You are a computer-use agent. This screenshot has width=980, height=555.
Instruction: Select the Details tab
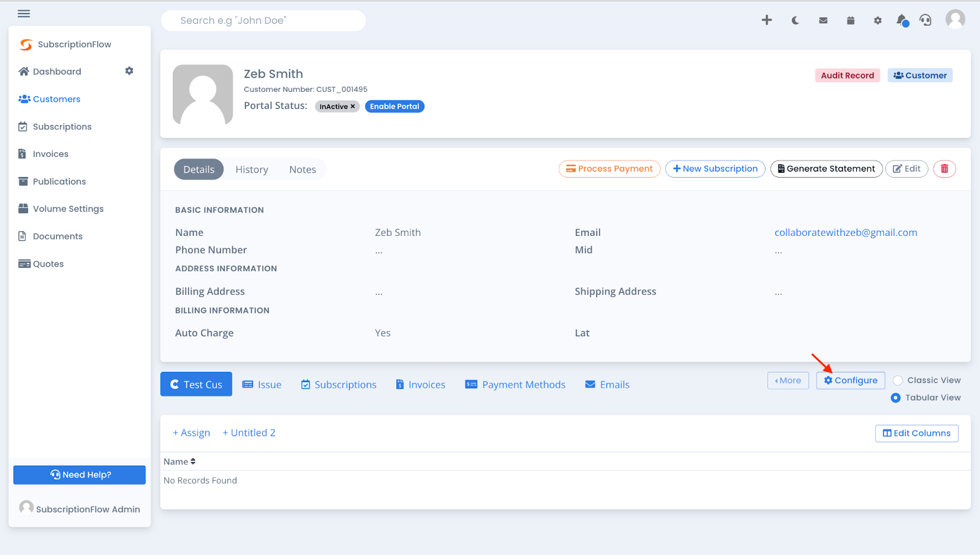coord(199,170)
